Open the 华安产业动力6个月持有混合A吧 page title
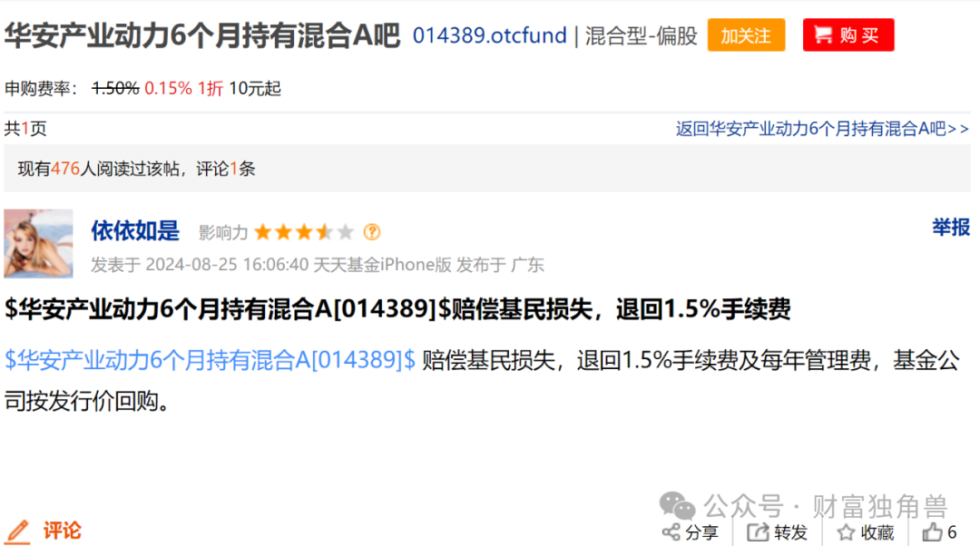This screenshot has width=980, height=546. [x=201, y=35]
